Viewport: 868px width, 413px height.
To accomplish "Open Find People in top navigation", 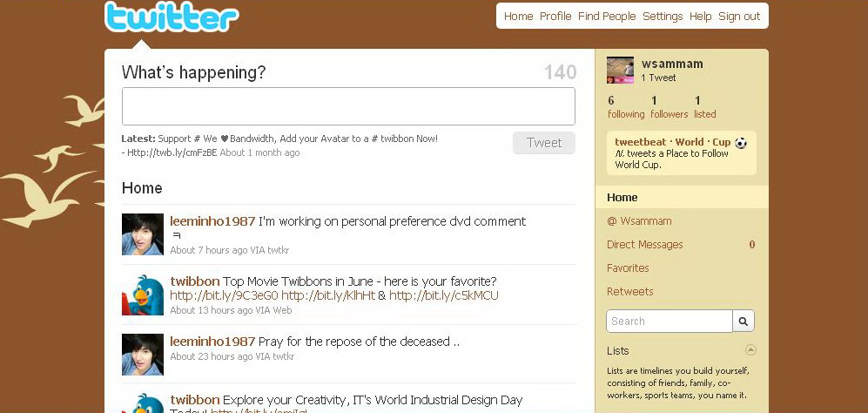I will (x=607, y=16).
